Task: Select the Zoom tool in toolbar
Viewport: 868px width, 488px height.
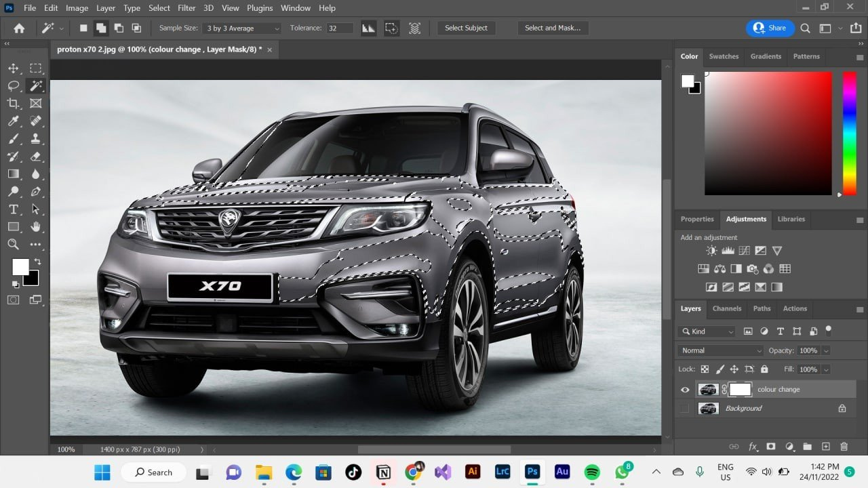Action: (13, 244)
